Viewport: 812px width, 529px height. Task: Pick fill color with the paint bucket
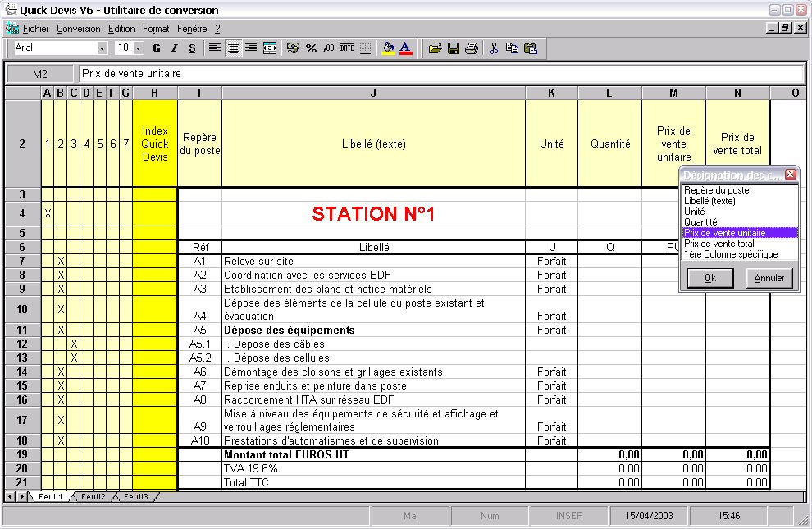click(x=388, y=48)
